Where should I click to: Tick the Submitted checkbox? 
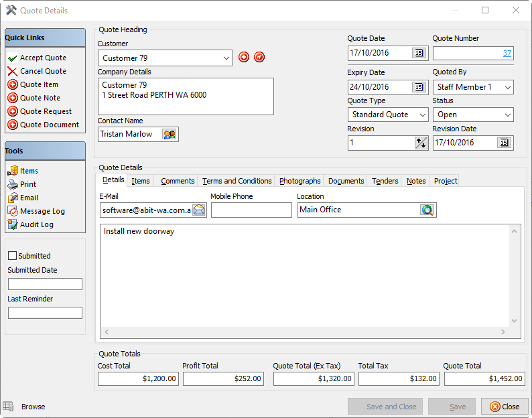(12, 256)
